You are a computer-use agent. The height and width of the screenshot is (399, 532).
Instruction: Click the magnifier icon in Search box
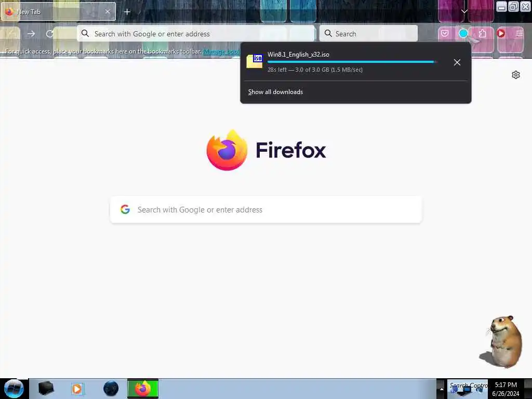(328, 33)
